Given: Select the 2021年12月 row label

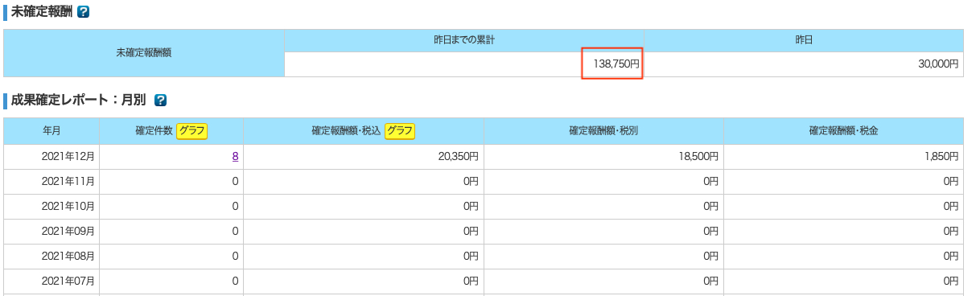Looking at the screenshot, I should 68,157.
